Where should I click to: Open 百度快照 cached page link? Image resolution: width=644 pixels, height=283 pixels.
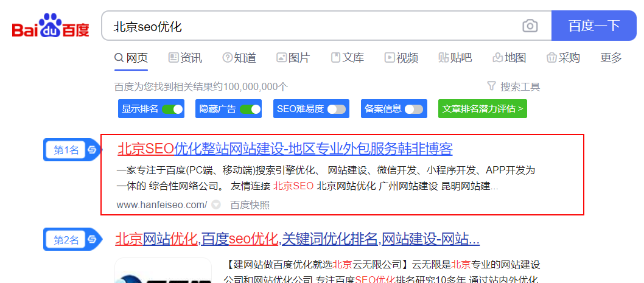click(x=250, y=204)
